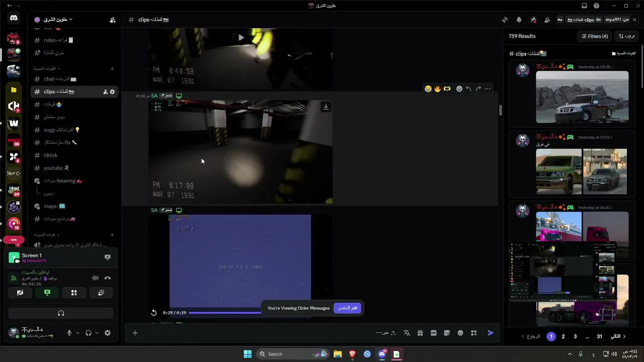Turn on camera in voice panel
Screen dimensions: 644x362
tap(20, 293)
